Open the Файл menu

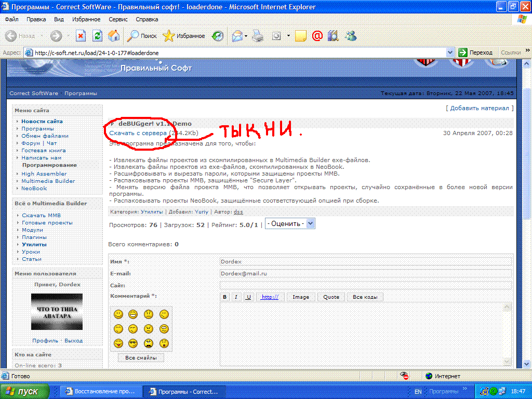pyautogui.click(x=11, y=19)
